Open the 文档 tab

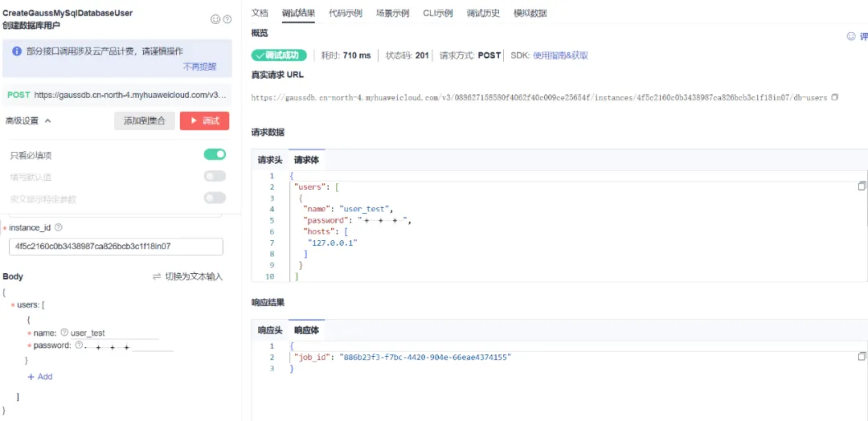point(260,13)
